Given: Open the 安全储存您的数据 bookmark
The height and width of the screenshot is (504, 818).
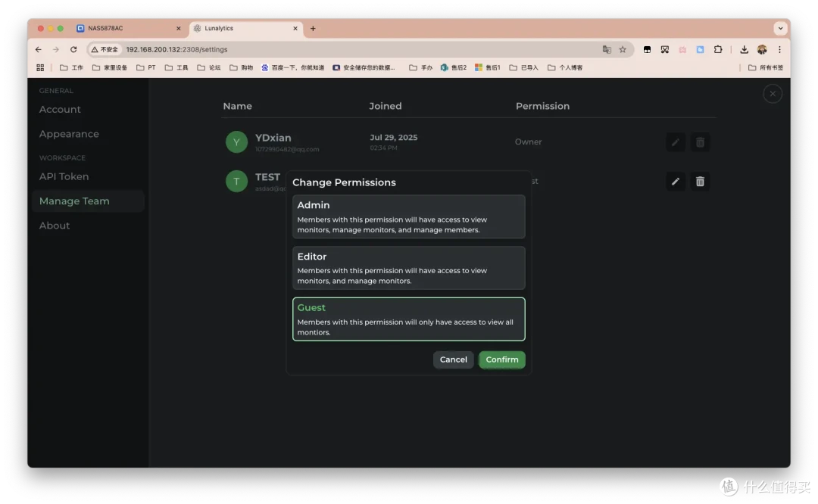Looking at the screenshot, I should (364, 68).
